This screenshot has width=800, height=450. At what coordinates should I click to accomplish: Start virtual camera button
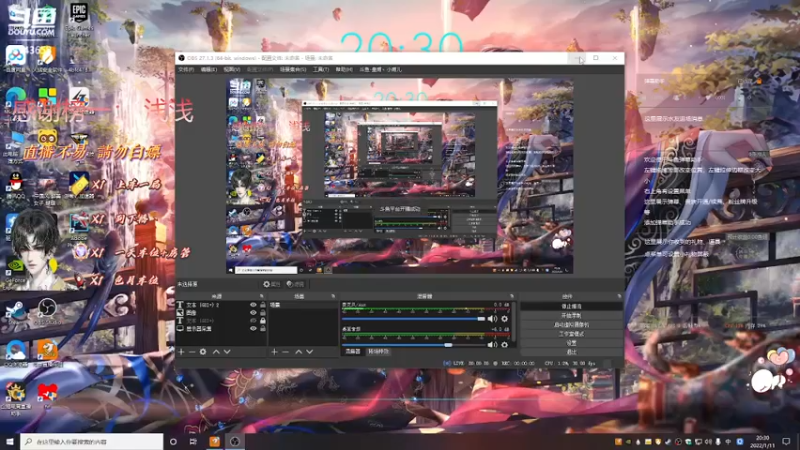pos(571,324)
